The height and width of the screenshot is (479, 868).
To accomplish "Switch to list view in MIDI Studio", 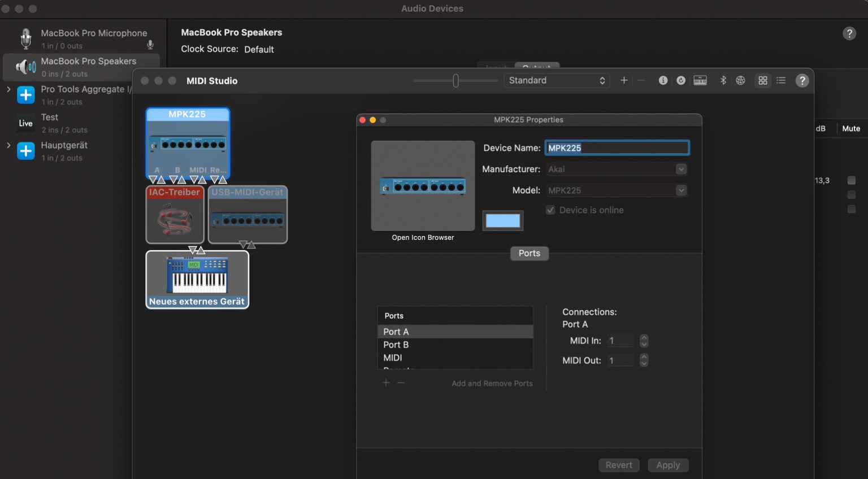I will 780,80.
